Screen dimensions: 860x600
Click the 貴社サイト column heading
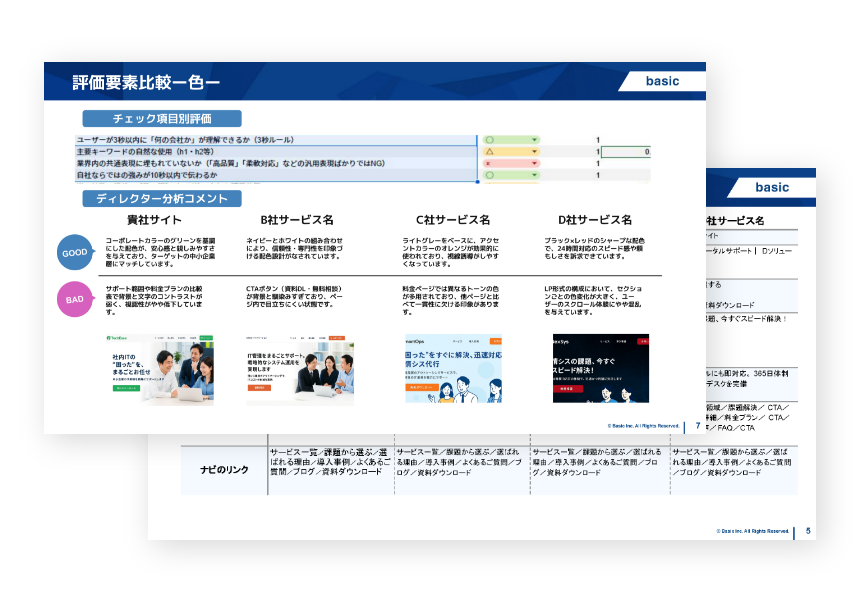[x=154, y=220]
